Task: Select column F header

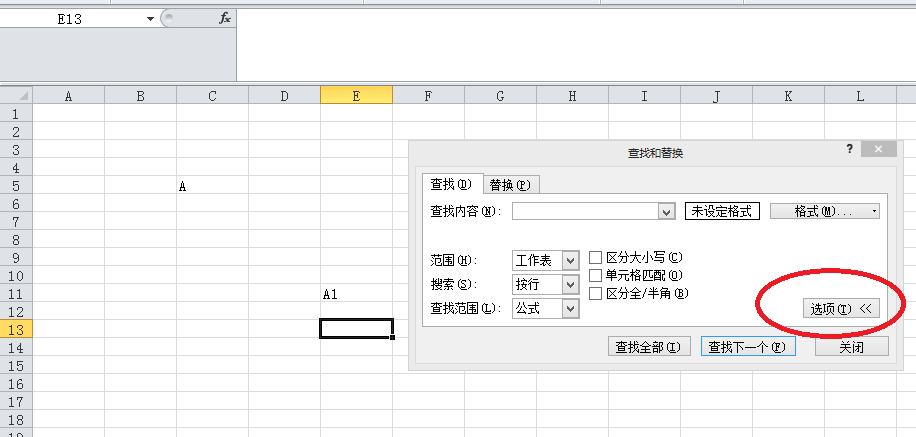Action: [x=428, y=96]
